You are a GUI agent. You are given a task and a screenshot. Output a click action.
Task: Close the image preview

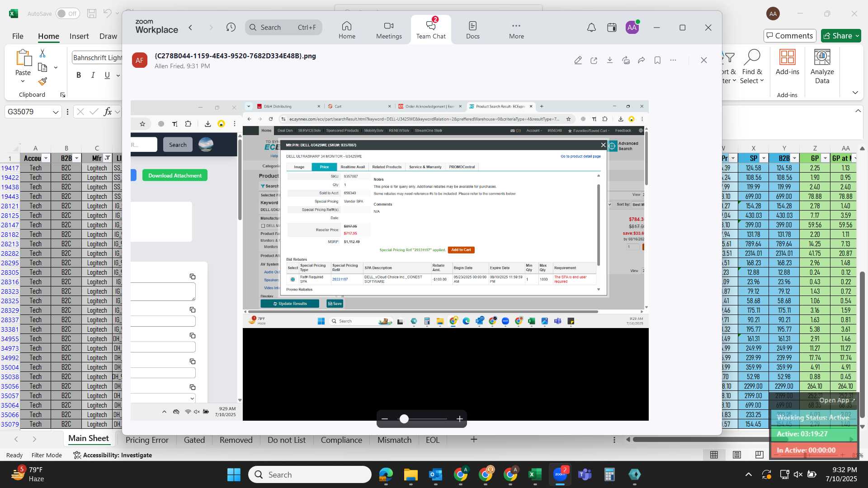point(703,60)
